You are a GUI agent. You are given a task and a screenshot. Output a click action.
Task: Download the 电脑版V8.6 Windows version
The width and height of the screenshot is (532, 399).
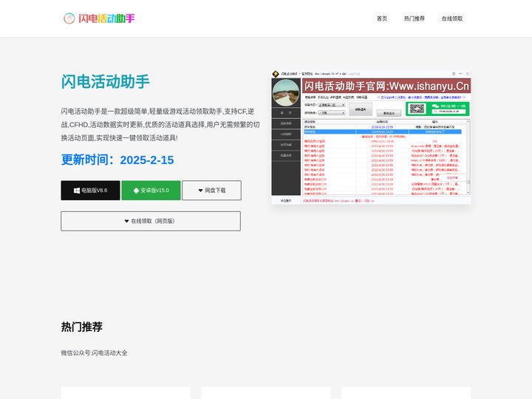coord(90,191)
